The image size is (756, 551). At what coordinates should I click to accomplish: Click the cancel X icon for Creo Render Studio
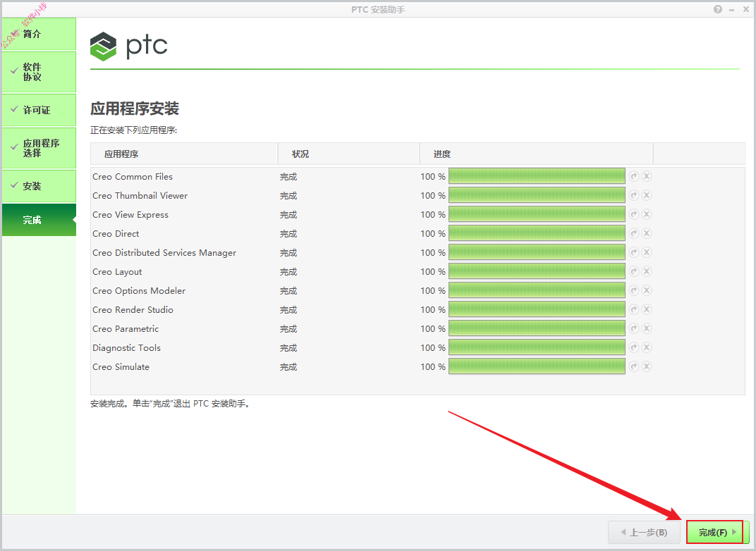647,309
